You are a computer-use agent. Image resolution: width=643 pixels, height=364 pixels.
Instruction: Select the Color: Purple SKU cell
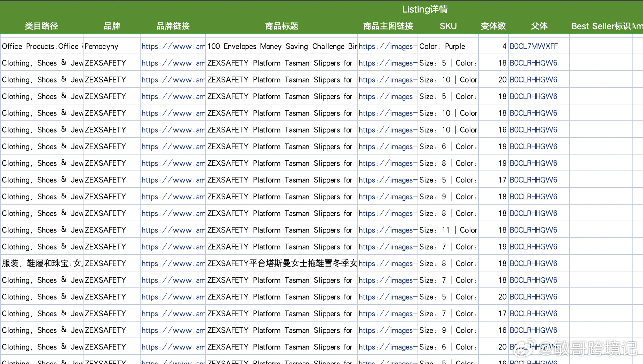tap(448, 46)
